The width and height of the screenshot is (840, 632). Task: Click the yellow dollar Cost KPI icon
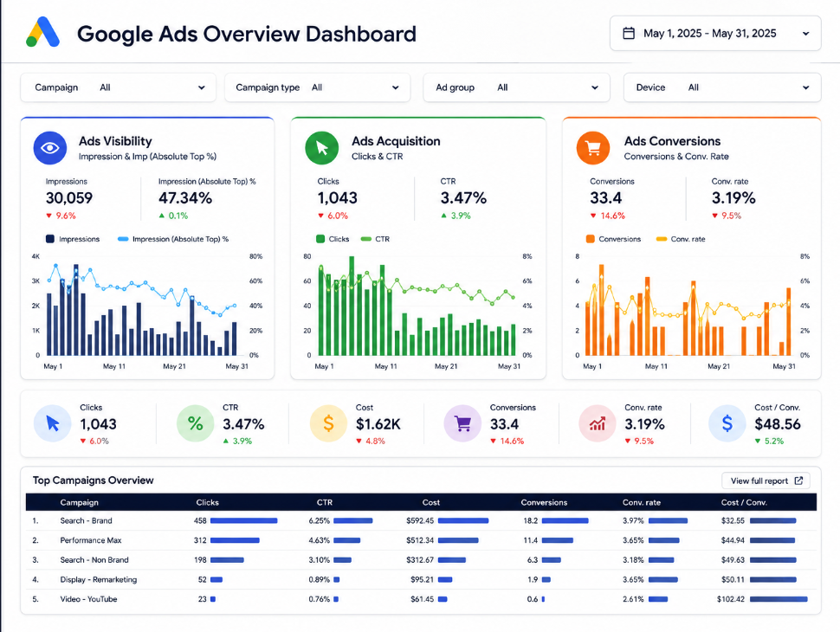click(328, 423)
